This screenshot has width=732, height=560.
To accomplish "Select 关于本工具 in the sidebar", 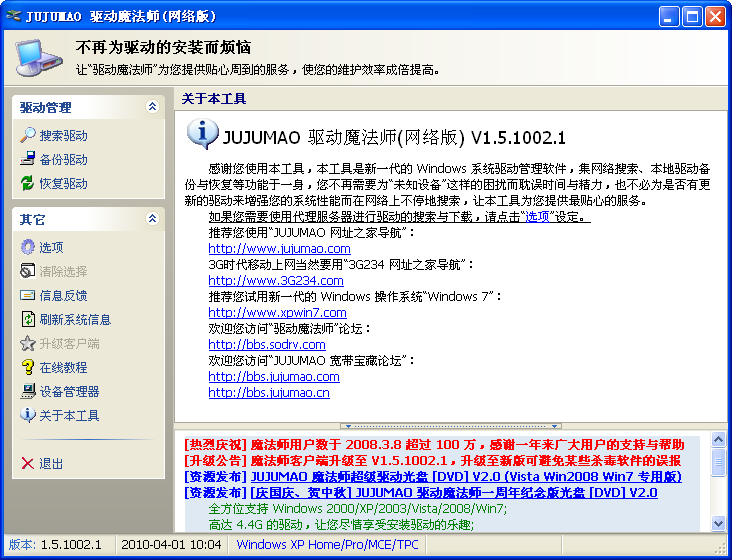I will (69, 415).
